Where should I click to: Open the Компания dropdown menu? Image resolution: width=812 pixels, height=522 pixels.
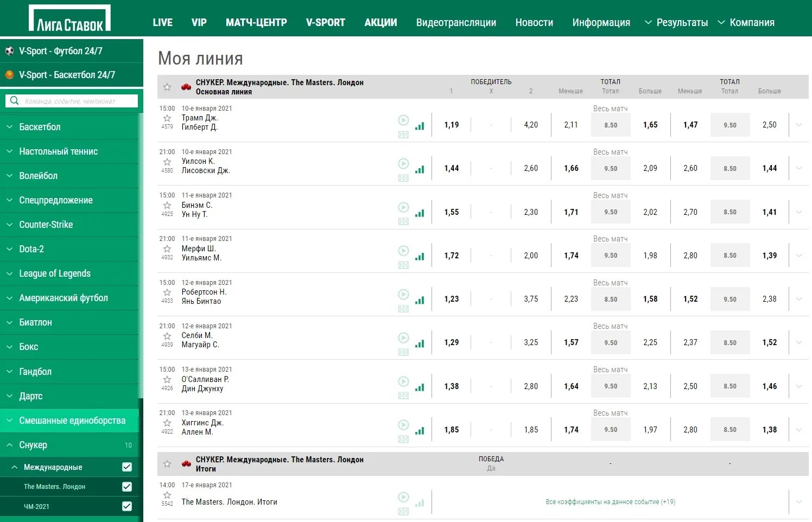click(746, 22)
